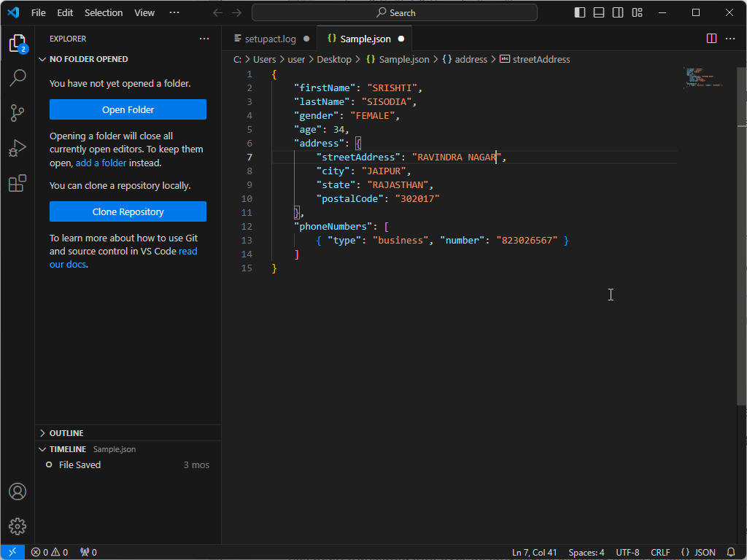The image size is (747, 560).
Task: Toggle primary side bar layout icon
Action: point(580,13)
